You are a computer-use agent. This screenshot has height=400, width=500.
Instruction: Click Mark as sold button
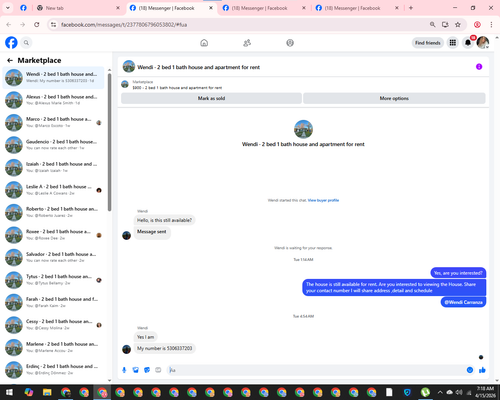[211, 98]
